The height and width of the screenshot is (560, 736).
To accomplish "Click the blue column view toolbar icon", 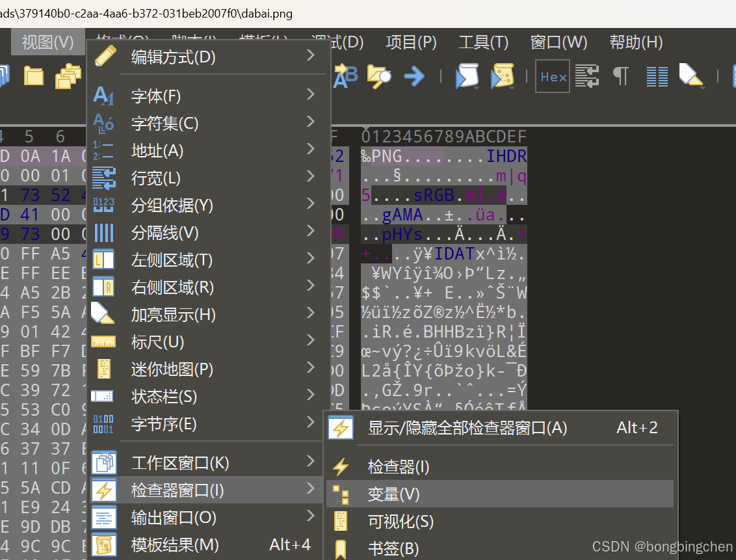I will [x=657, y=76].
